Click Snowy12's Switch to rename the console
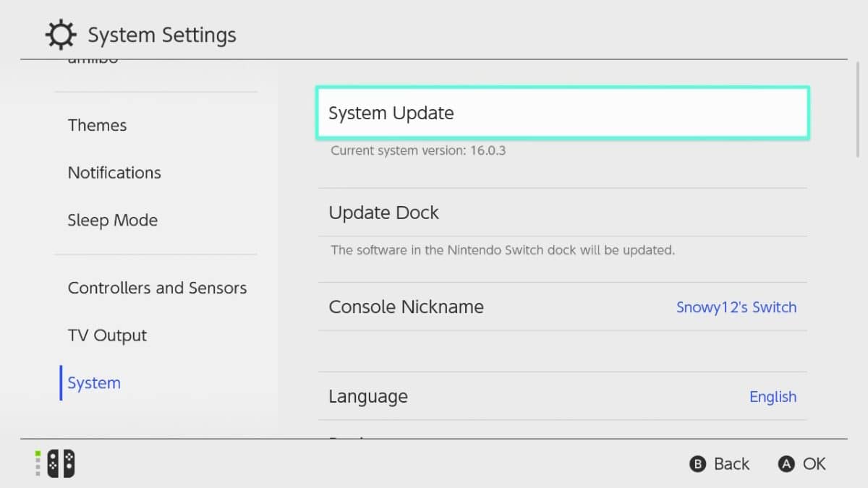Image resolution: width=868 pixels, height=488 pixels. tap(736, 307)
